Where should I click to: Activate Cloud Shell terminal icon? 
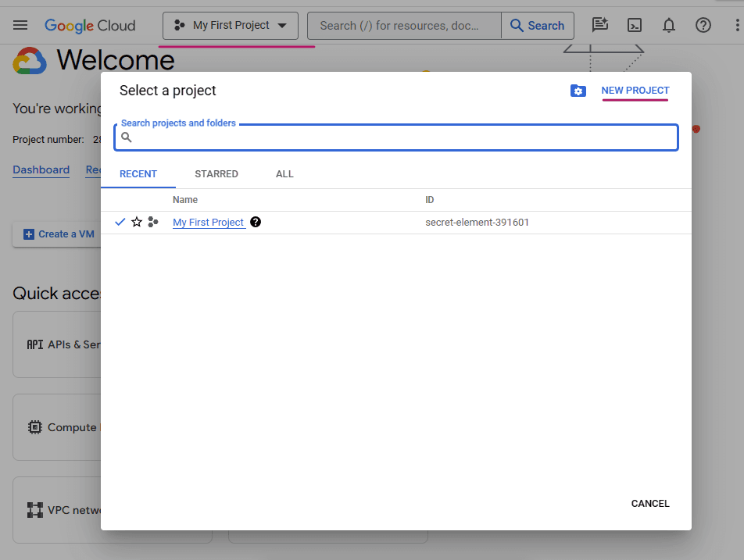[x=635, y=25]
